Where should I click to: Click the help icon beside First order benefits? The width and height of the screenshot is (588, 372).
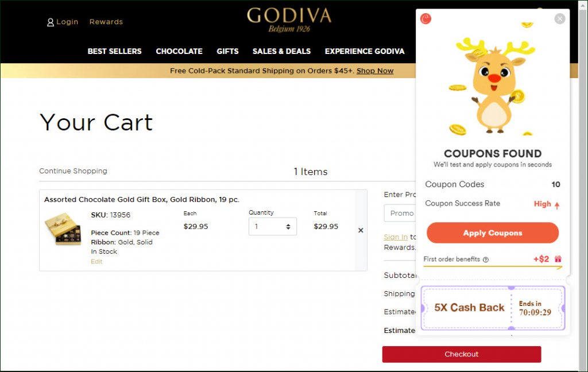point(486,259)
